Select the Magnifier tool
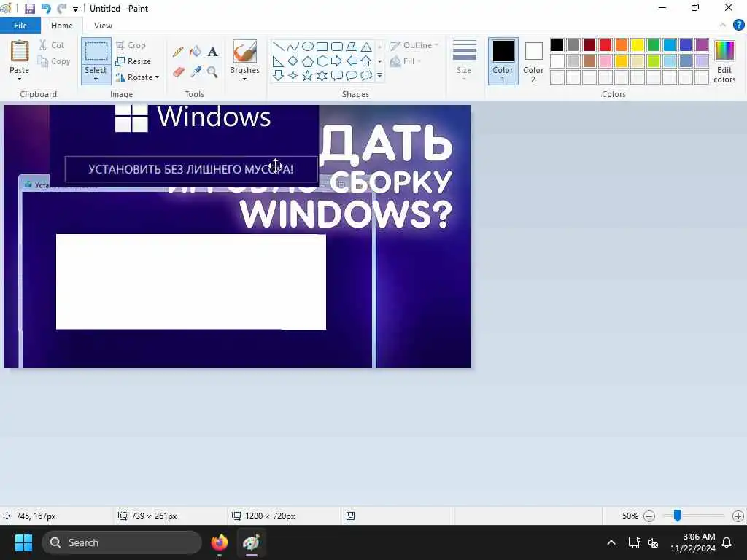The width and height of the screenshot is (747, 560). click(212, 72)
